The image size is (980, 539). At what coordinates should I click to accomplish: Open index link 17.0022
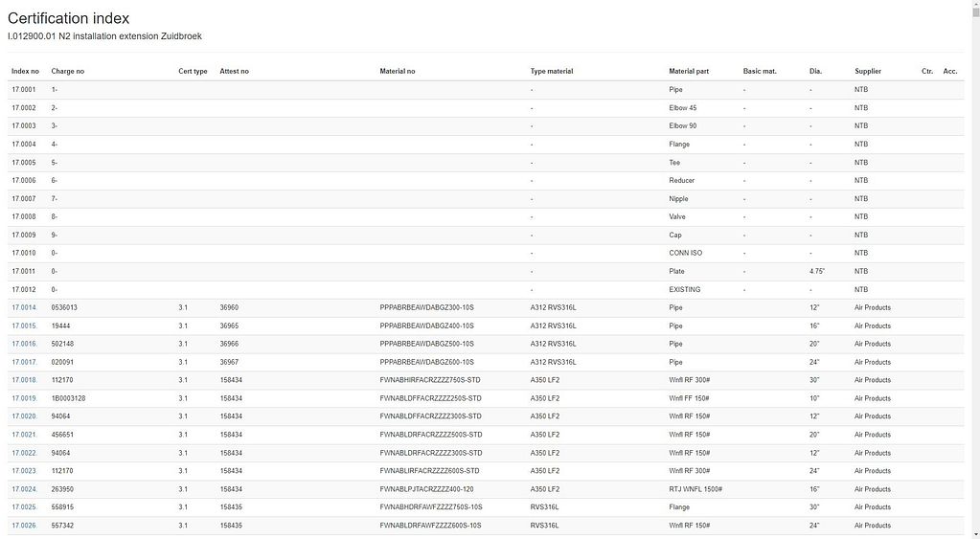pos(24,453)
